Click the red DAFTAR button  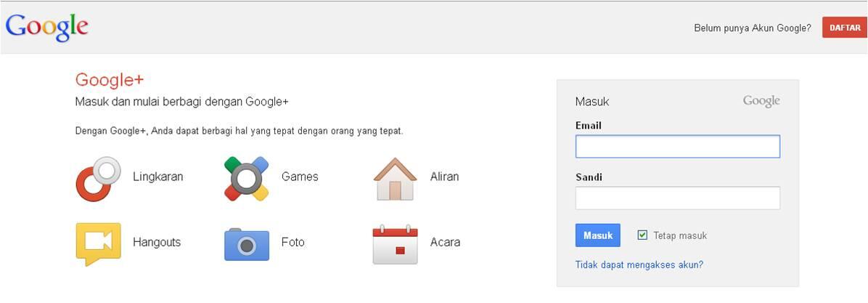(845, 28)
